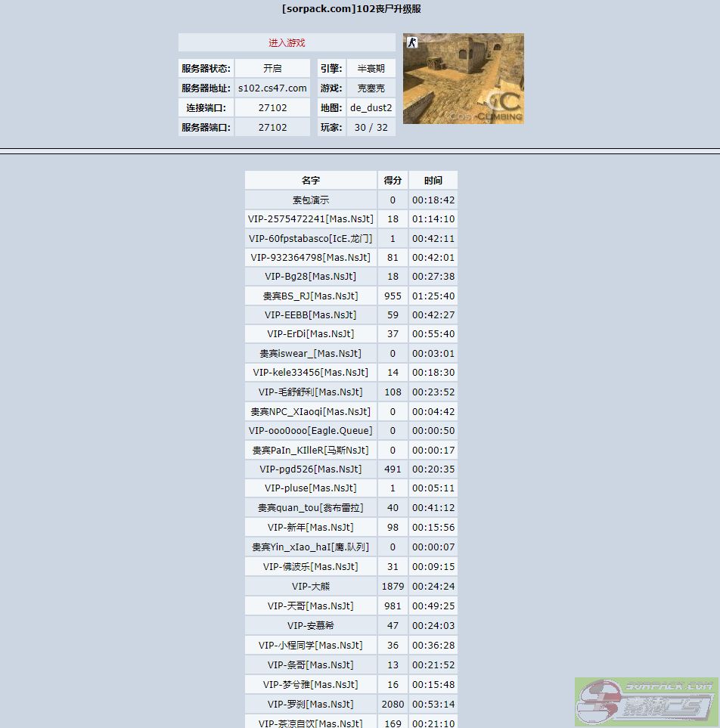Click the 名字 column header
This screenshot has height=728, width=720.
point(311,181)
